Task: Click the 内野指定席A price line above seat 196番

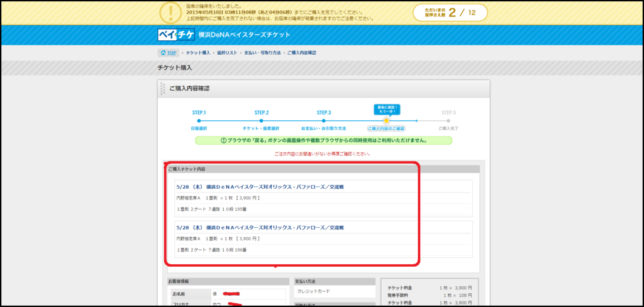Action: pyautogui.click(x=218, y=239)
